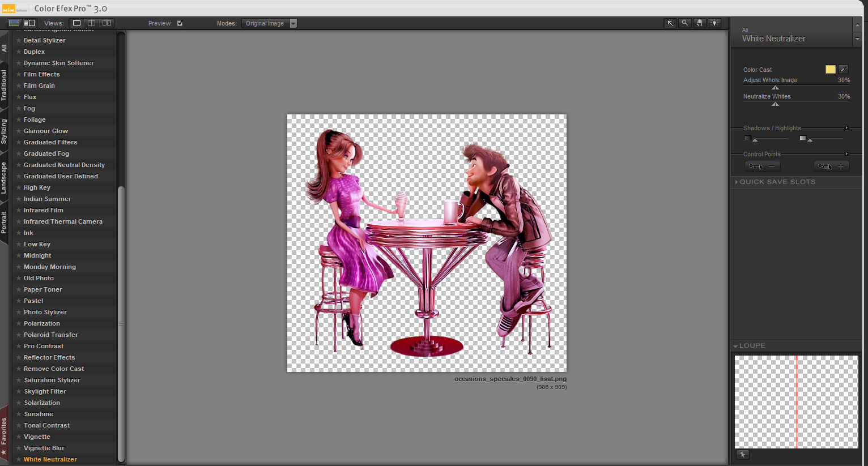Select the Graduated Neutral Density filter
868x466 pixels.
(x=65, y=165)
